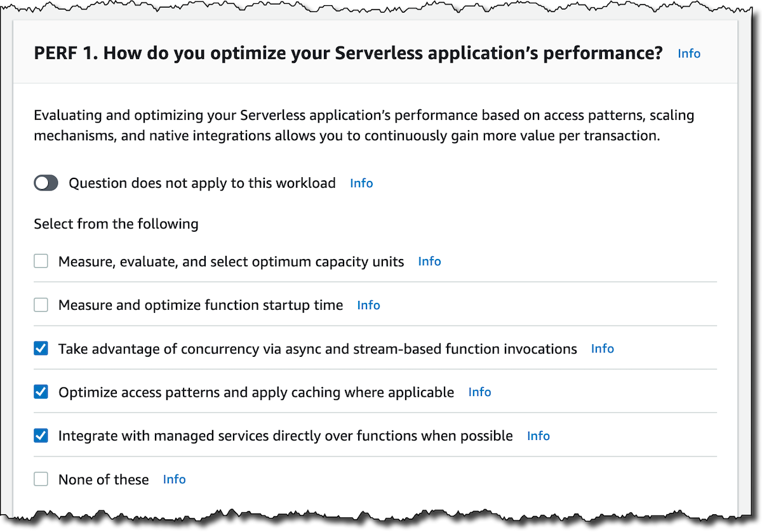Click the description paragraph about access patterns
The image size is (762, 532).
[x=363, y=126]
